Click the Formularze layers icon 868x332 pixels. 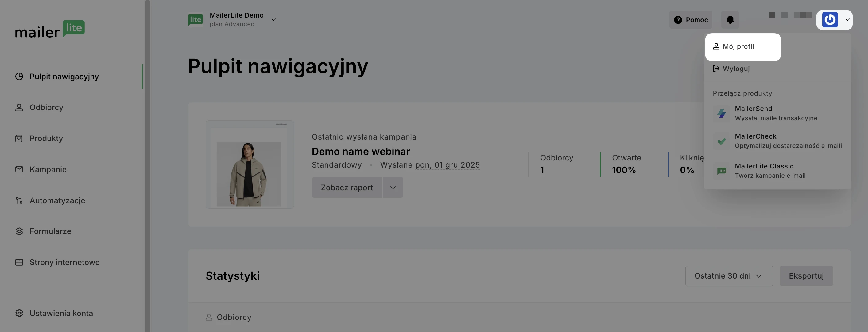pos(19,231)
